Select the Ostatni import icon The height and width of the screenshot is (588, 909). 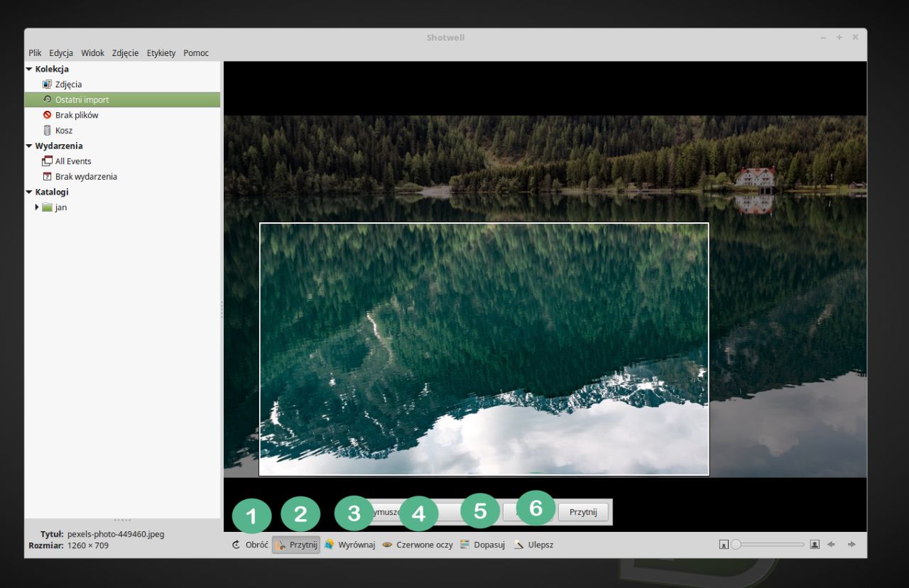coord(48,100)
